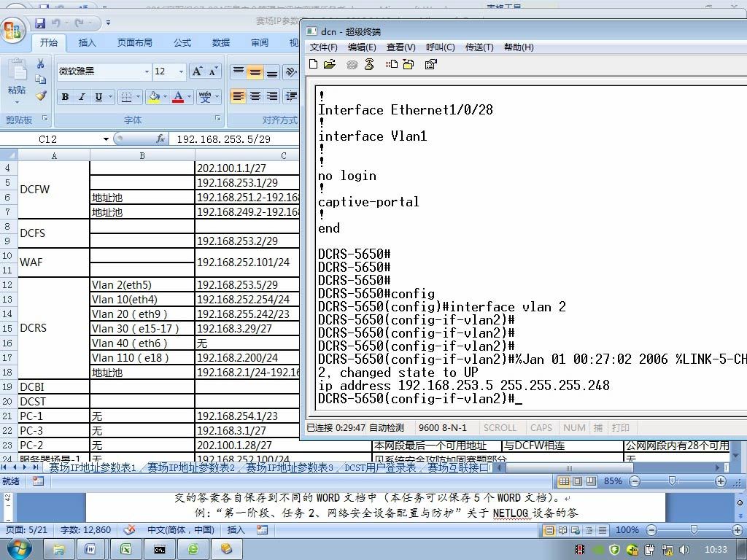Screen dimensions: 747x560
Task: Adjust Word's 100% zoom slider
Action: pos(694,530)
